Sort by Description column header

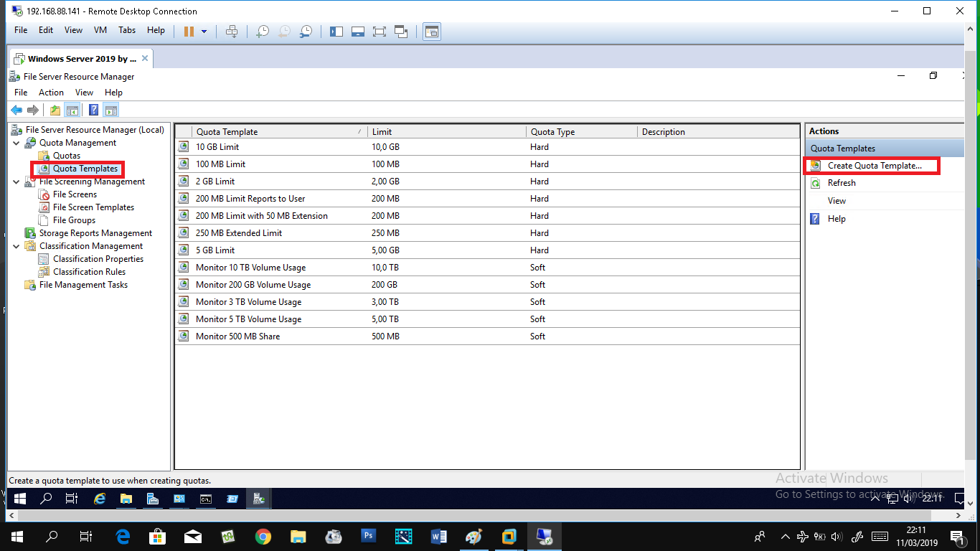pos(718,131)
